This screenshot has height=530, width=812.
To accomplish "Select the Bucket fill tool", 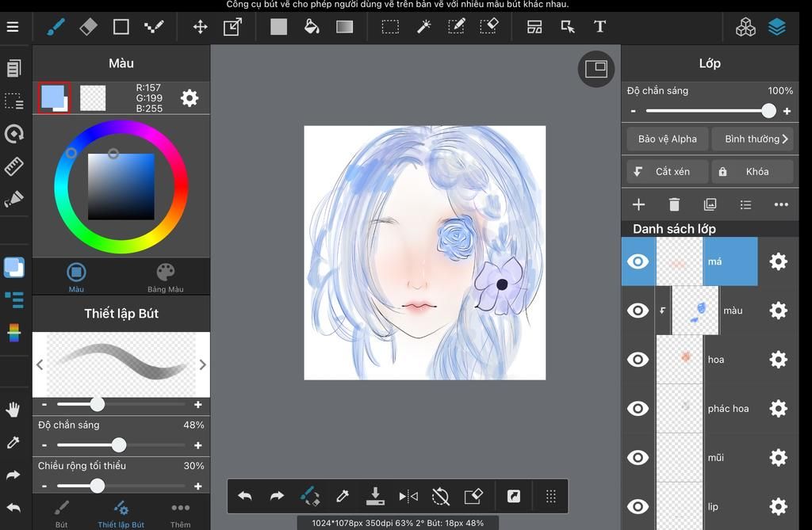I will point(311,27).
